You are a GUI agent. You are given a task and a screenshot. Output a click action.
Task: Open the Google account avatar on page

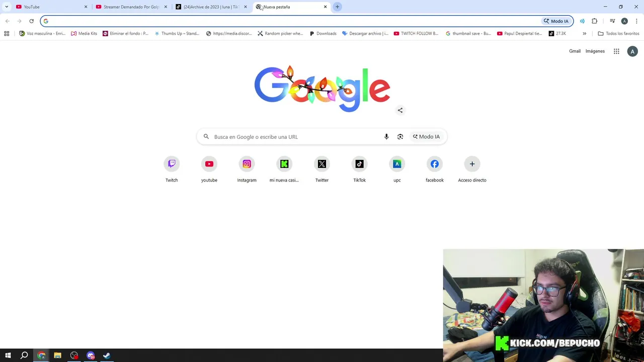coord(632,51)
